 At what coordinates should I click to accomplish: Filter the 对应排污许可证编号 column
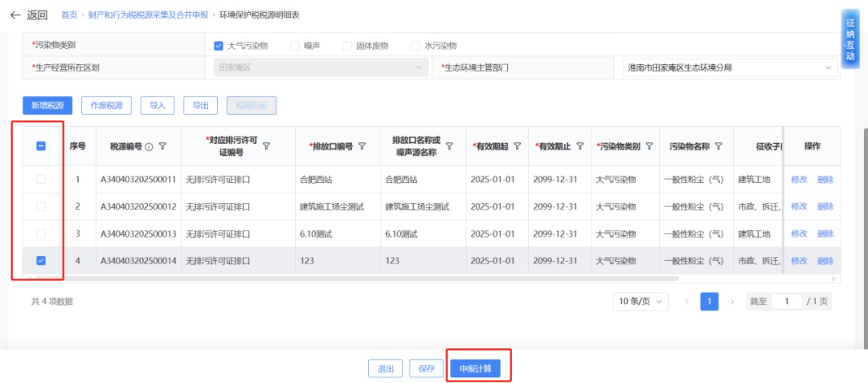pos(266,146)
